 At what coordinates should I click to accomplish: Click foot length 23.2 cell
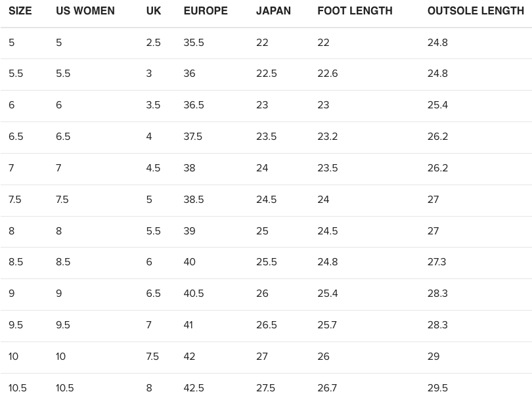pos(327,137)
